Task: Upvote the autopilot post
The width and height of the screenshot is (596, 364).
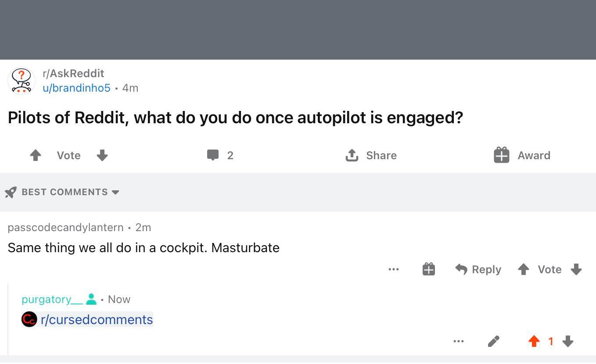Action: coord(36,155)
